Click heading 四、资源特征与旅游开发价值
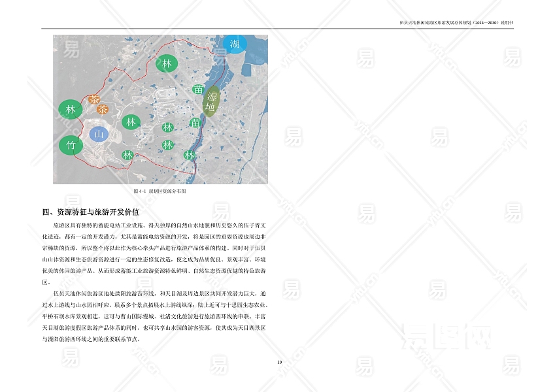The image size is (555, 392). pos(90,212)
